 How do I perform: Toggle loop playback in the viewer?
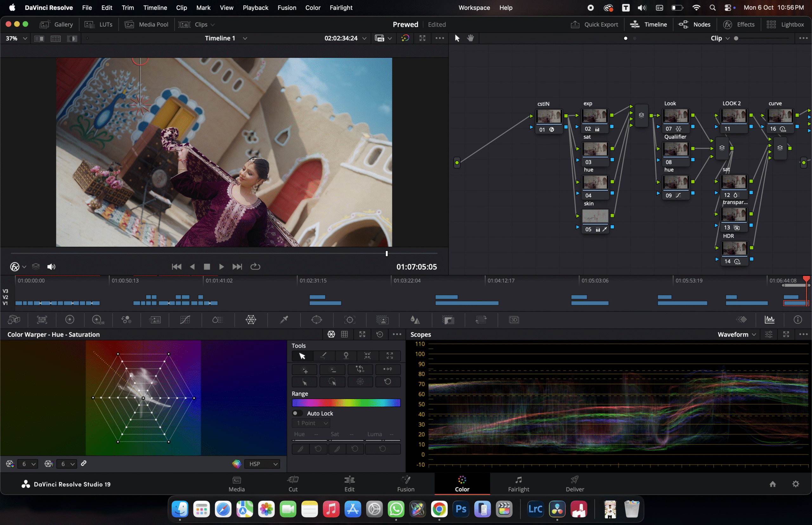click(x=255, y=266)
